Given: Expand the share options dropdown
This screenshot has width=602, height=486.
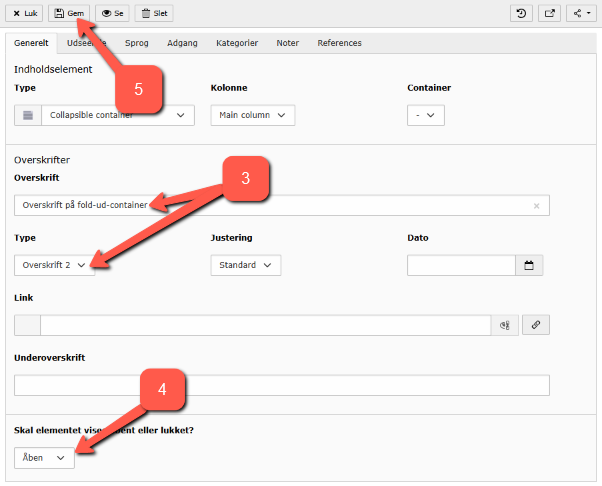Looking at the screenshot, I should (x=580, y=13).
